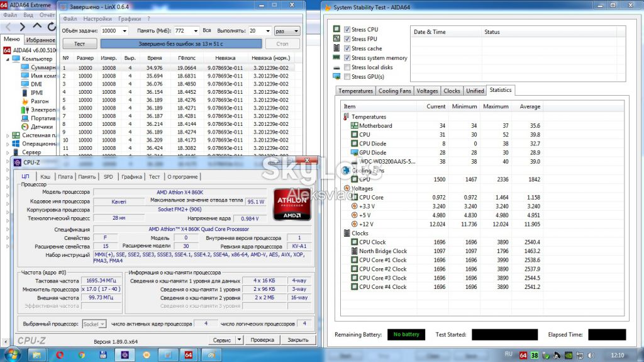
Task: Open the Память (МиБ) dropdown in LinX
Action: pos(196,31)
